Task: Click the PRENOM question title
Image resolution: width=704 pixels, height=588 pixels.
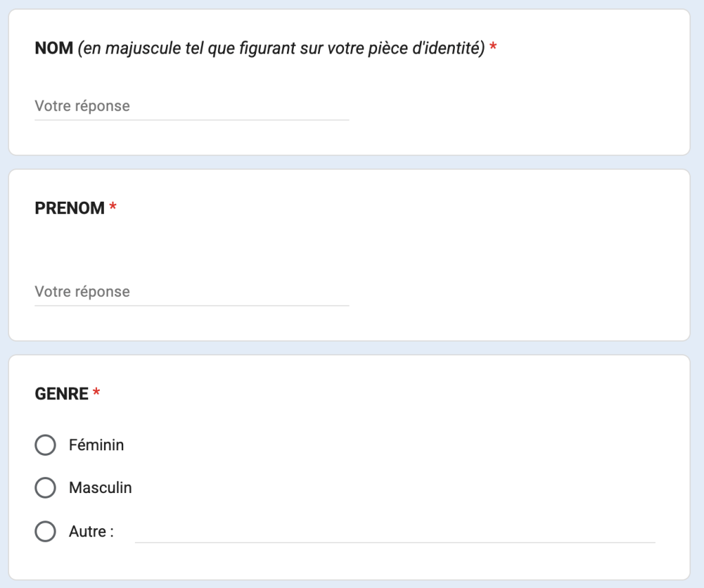Action: (70, 208)
